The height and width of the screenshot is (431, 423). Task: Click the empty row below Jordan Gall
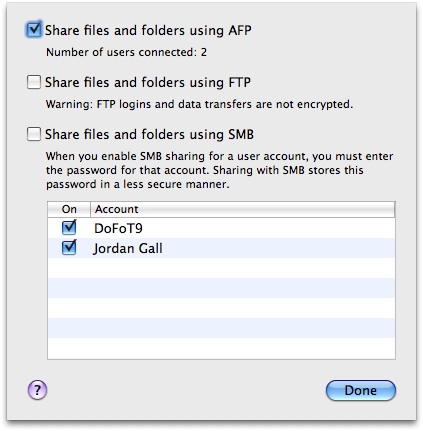point(221,268)
